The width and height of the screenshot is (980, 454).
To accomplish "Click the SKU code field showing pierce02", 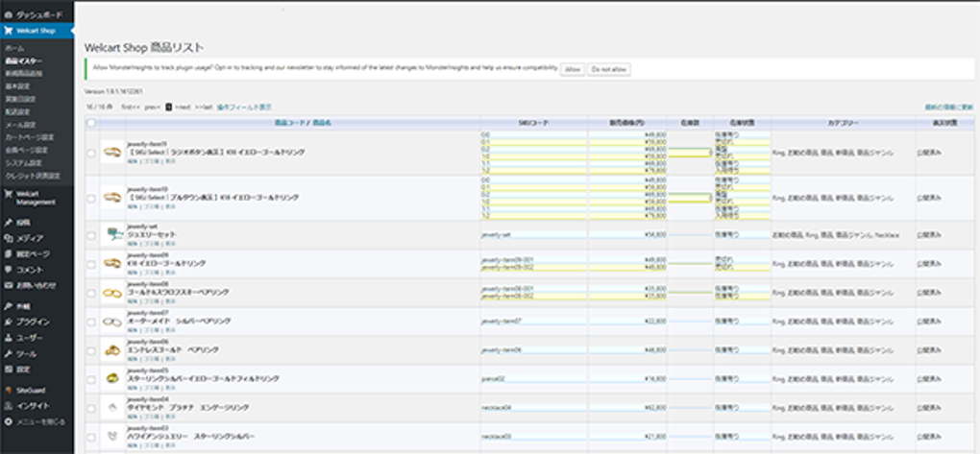I will pos(533,379).
